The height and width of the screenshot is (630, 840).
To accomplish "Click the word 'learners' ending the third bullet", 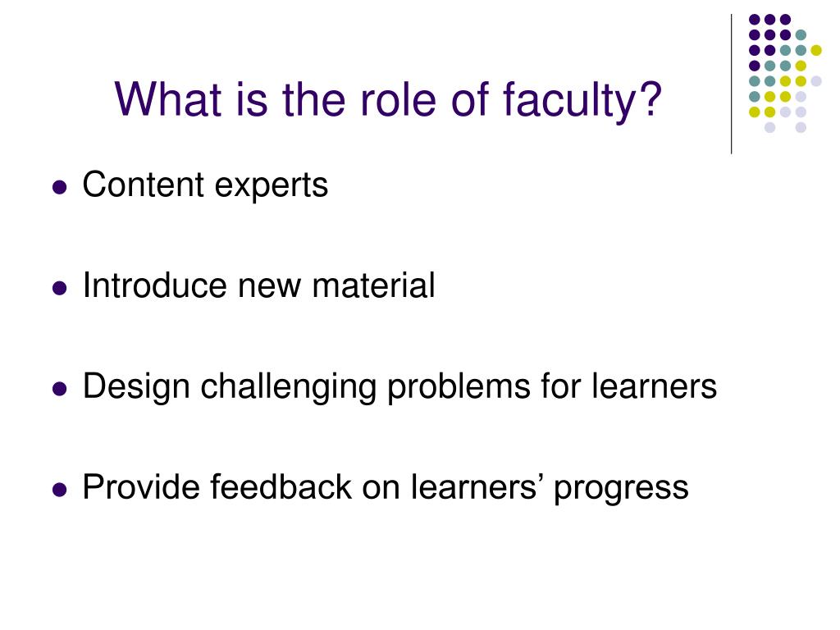I will pyautogui.click(x=654, y=386).
